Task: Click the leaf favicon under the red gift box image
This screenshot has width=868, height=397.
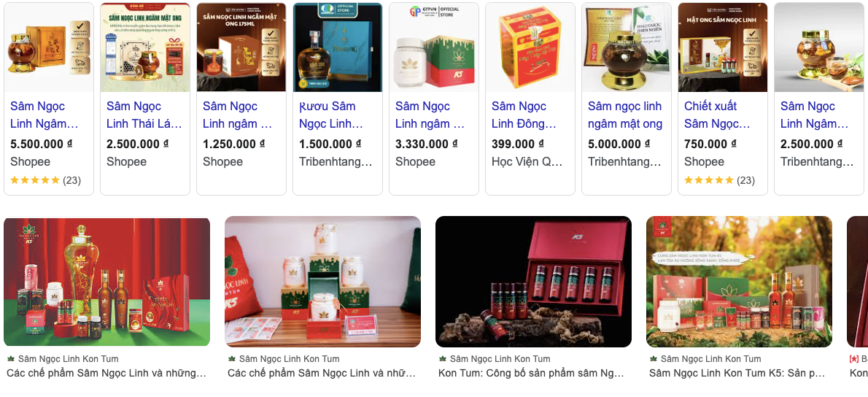Action: pyautogui.click(x=443, y=359)
